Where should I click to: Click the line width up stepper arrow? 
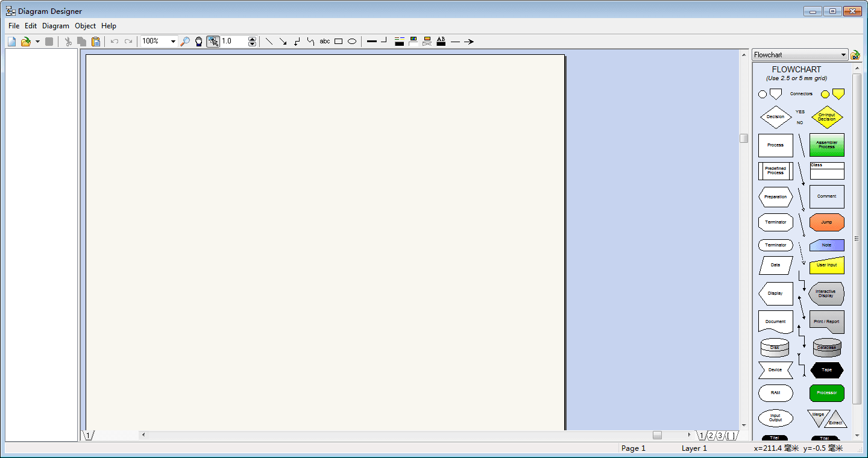pyautogui.click(x=252, y=39)
